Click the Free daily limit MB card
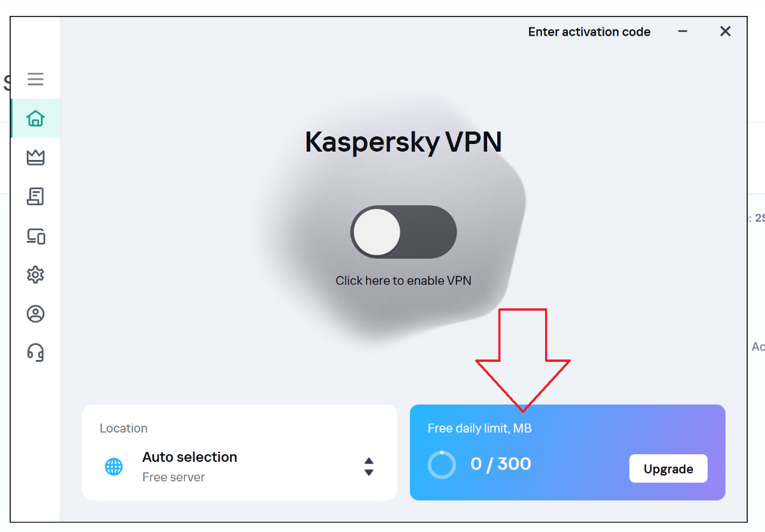 (x=567, y=452)
